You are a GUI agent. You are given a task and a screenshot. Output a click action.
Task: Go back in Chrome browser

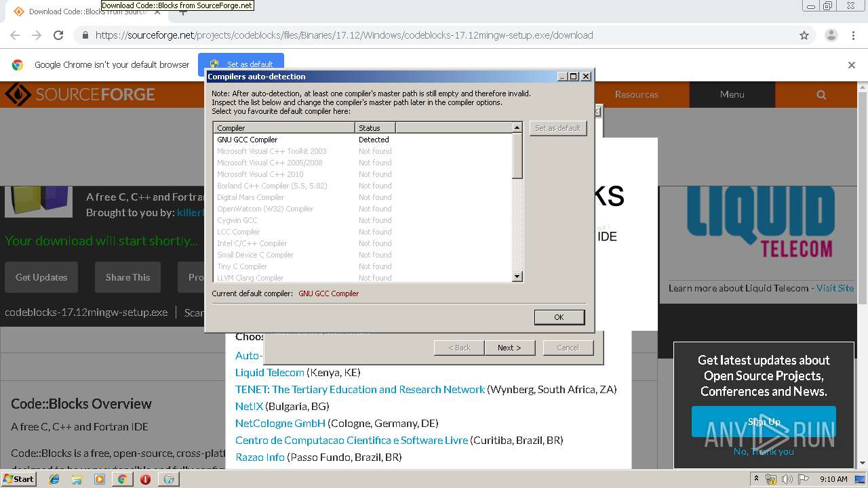(x=15, y=35)
